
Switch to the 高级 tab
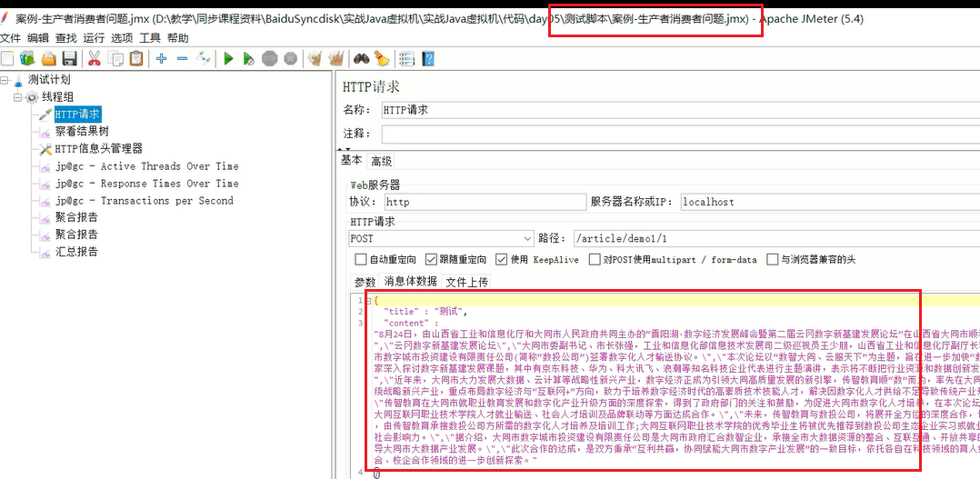[x=381, y=161]
